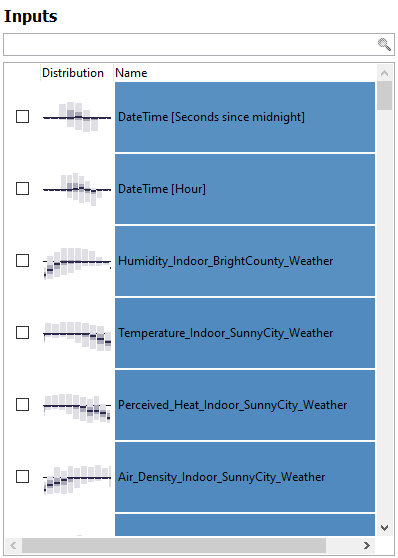Click the scroll down arrow
Screen dimensions: 398x558
coord(384,527)
